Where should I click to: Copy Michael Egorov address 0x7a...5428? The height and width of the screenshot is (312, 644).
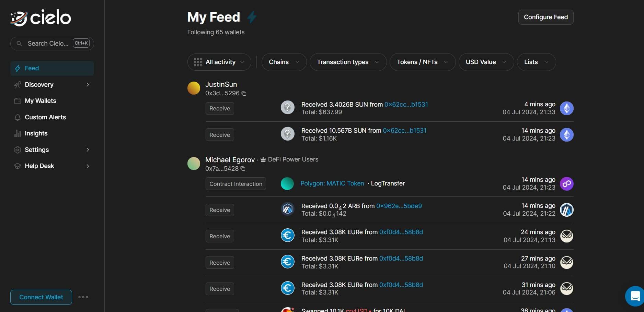[x=243, y=169]
